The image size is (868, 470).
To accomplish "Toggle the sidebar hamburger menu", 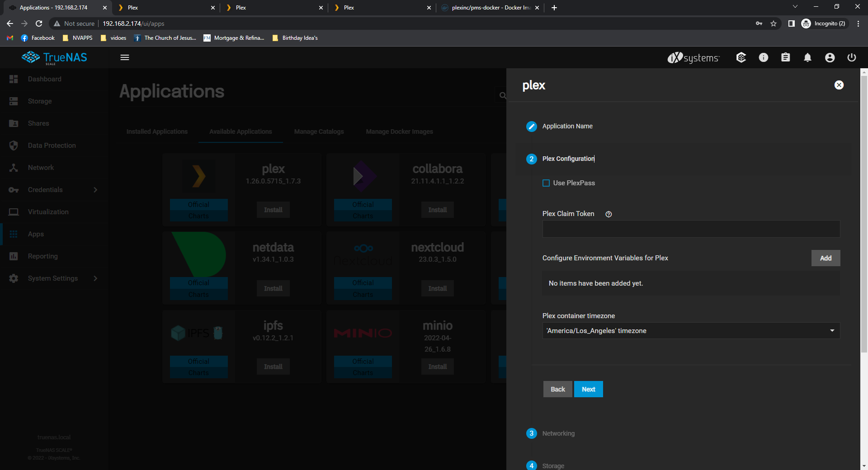I will coord(125,57).
